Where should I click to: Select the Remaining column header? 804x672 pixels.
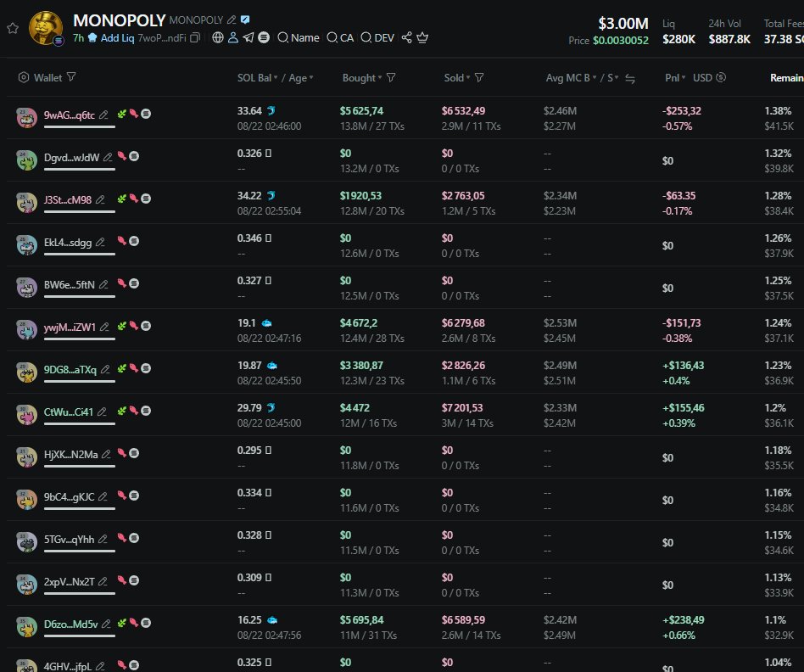point(786,78)
